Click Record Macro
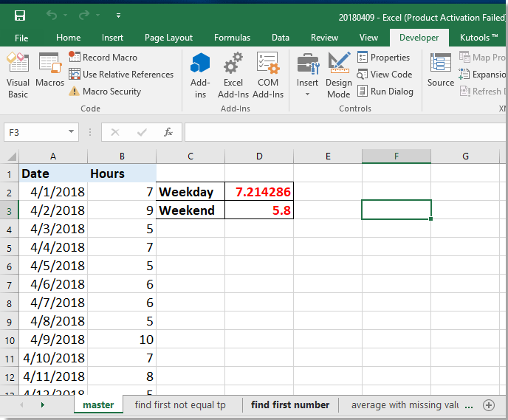The height and width of the screenshot is (420, 508). tap(103, 58)
